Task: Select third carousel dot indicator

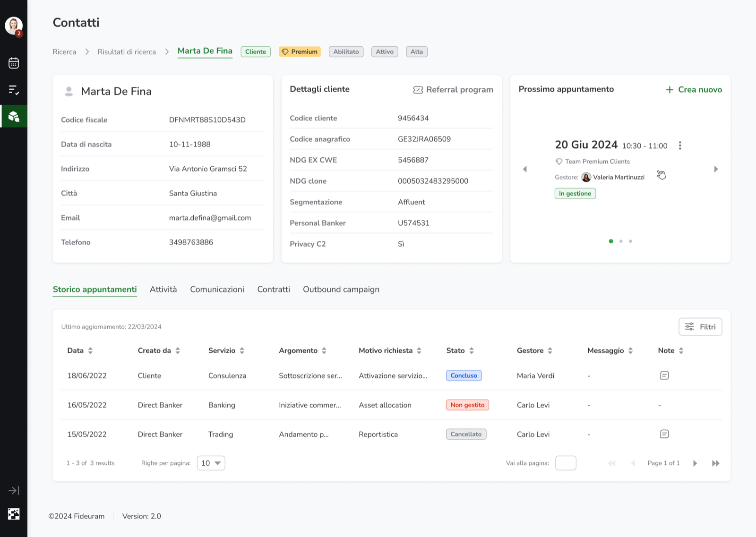Action: pyautogui.click(x=630, y=241)
